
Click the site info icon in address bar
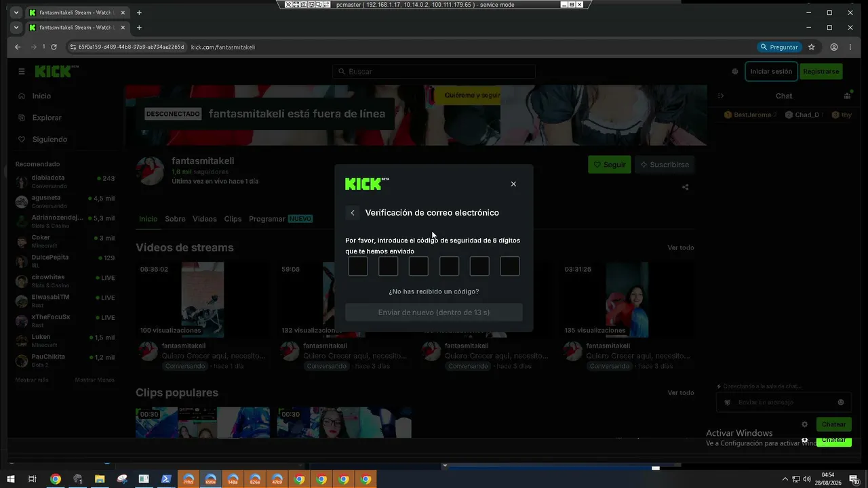click(73, 47)
